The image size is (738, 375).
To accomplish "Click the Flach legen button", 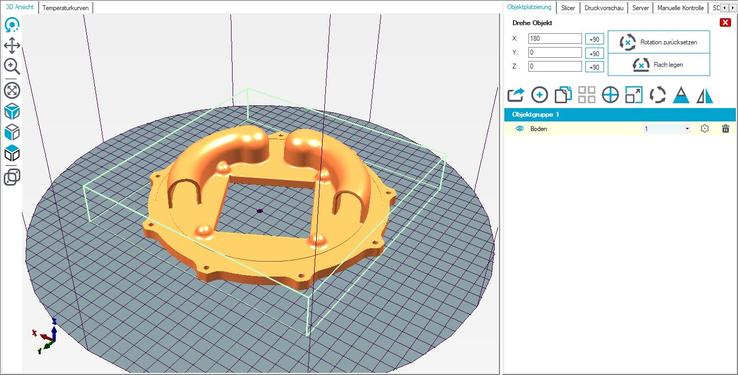I will (658, 64).
